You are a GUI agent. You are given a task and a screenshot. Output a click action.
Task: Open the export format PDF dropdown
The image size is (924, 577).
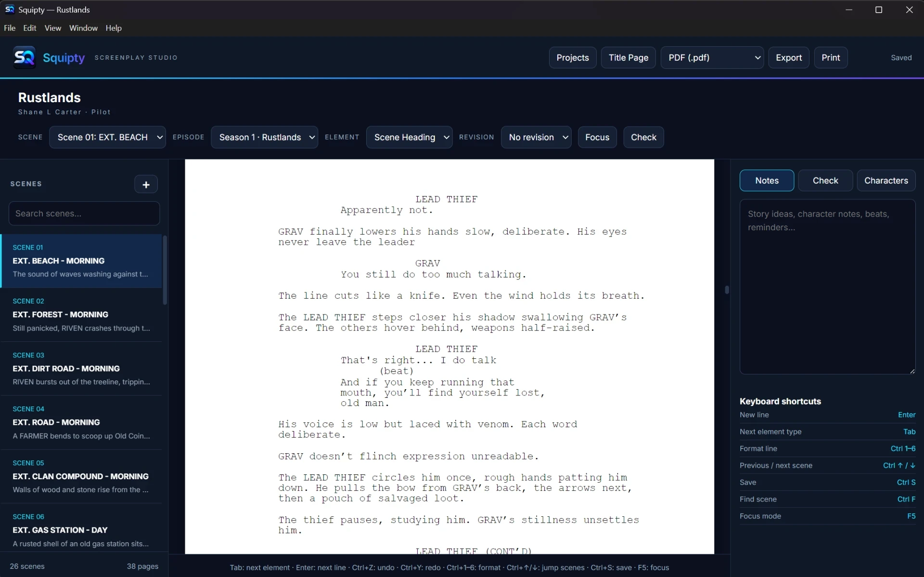tap(712, 58)
